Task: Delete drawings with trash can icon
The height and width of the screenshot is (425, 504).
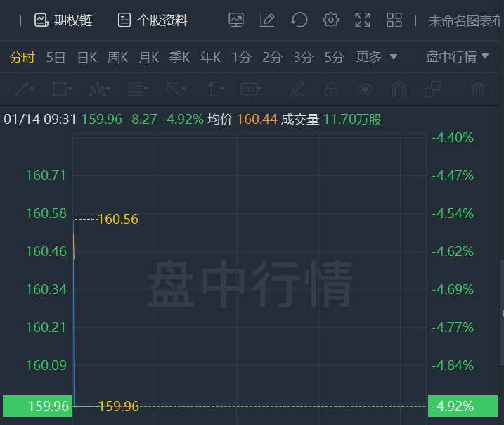Action: pos(478,89)
